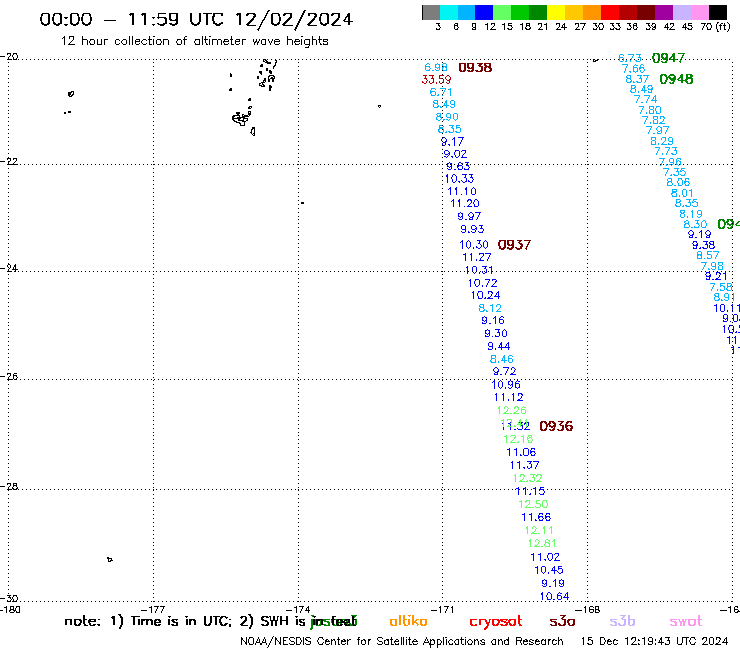The height and width of the screenshot is (650, 740).
Task: Click the -28 latitude axis label
Action: click(9, 487)
